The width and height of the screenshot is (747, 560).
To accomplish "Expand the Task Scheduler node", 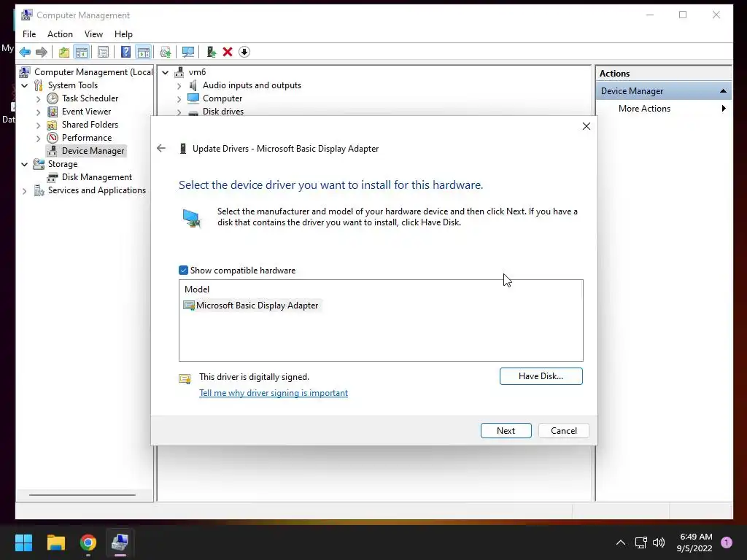I will [x=39, y=99].
